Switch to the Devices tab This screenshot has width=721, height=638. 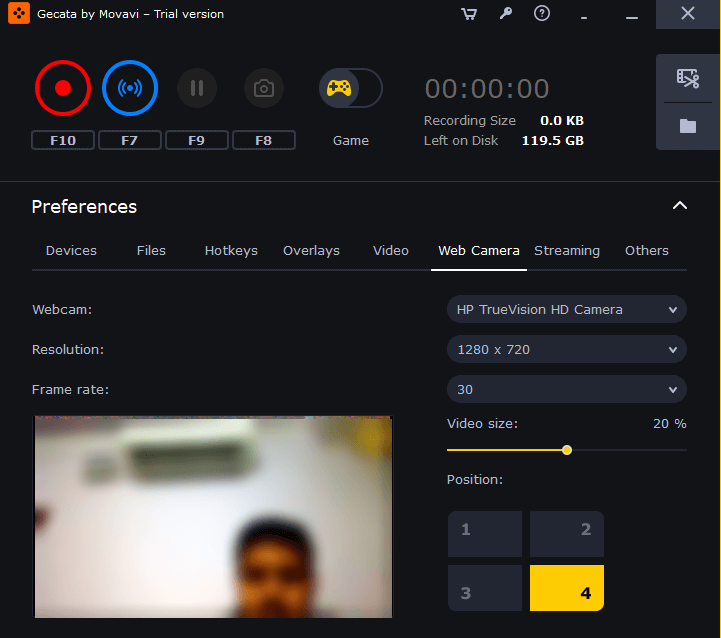pyautogui.click(x=71, y=251)
